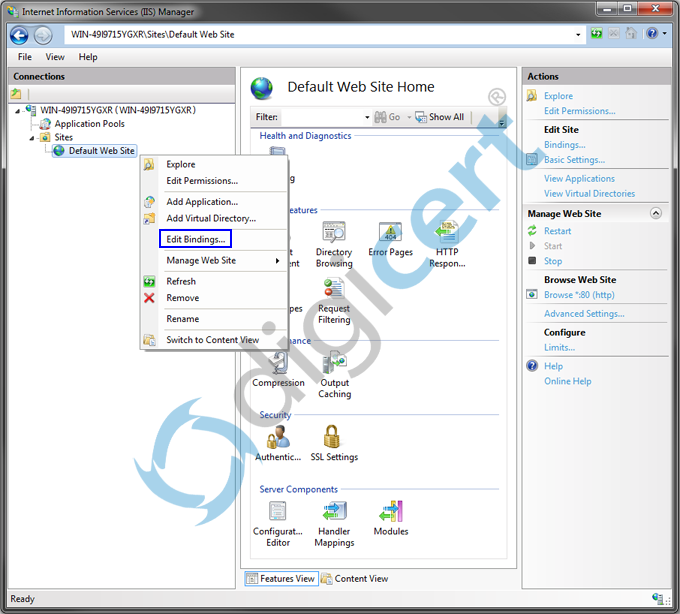Viewport: 680px width, 614px height.
Task: Collapse the WIN-49I9715YGXR server tree node
Action: (x=17, y=111)
